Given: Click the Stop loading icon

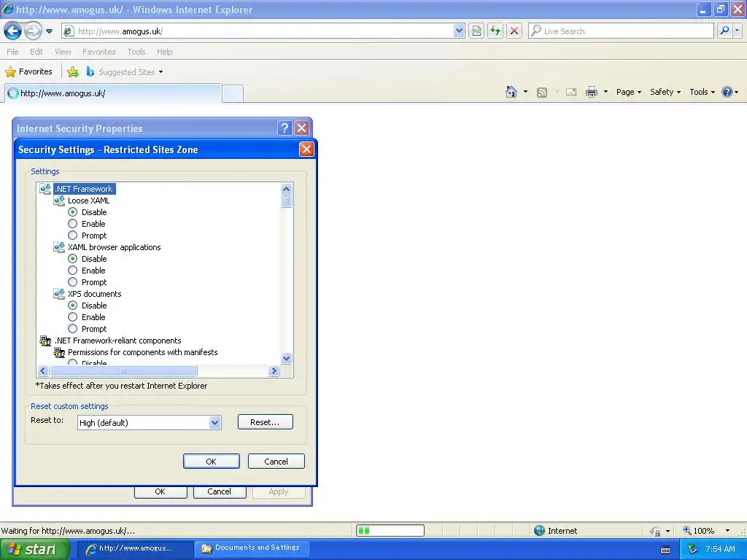Looking at the screenshot, I should 514,31.
